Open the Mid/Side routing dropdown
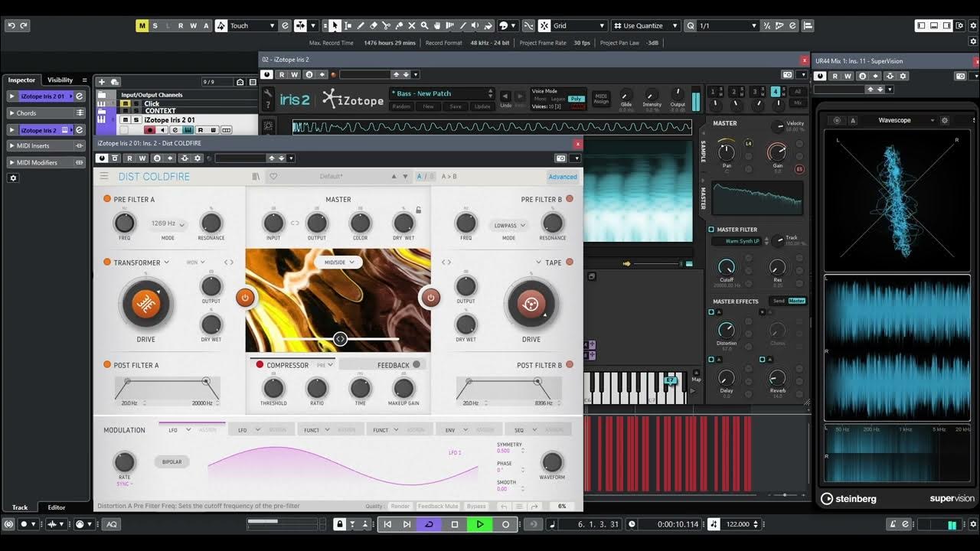The image size is (980, 551). click(x=338, y=262)
